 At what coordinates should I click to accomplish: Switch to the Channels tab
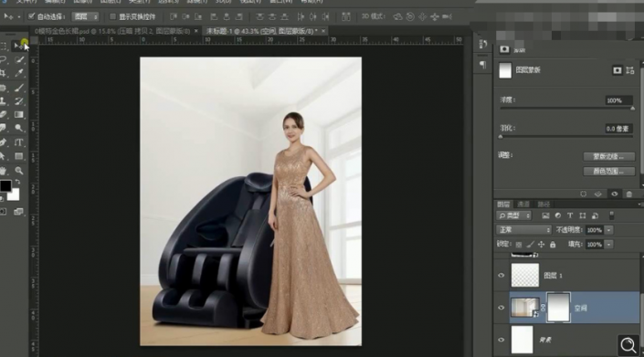(523, 205)
